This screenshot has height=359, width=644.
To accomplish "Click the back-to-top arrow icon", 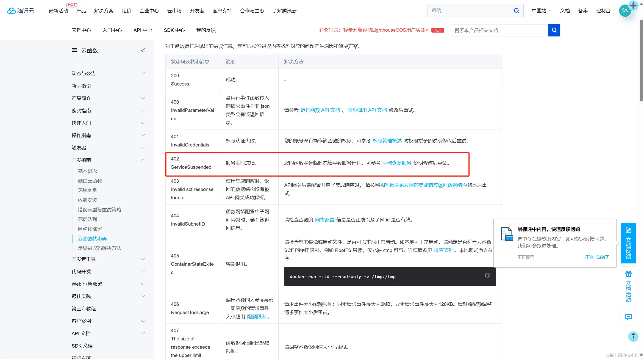I will (633, 337).
